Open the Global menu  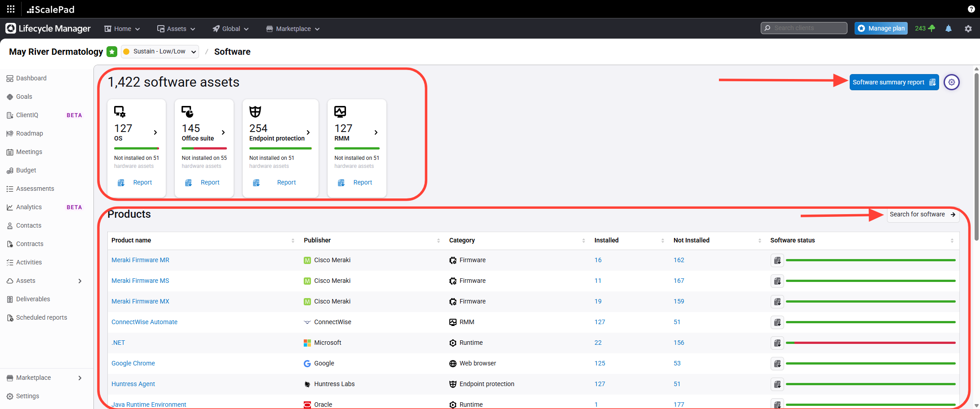(x=231, y=29)
